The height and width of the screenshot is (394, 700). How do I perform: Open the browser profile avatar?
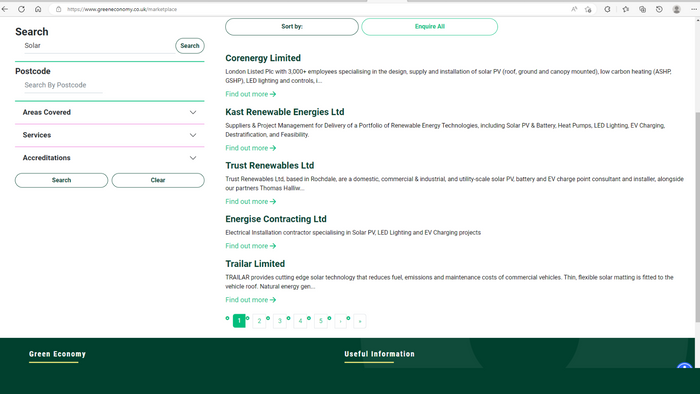click(676, 9)
